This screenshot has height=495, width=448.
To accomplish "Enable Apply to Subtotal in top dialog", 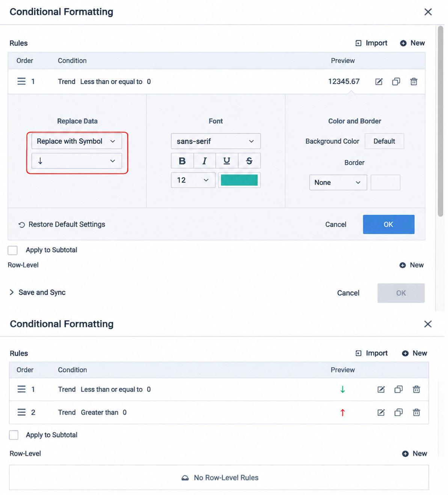I will [x=13, y=251].
